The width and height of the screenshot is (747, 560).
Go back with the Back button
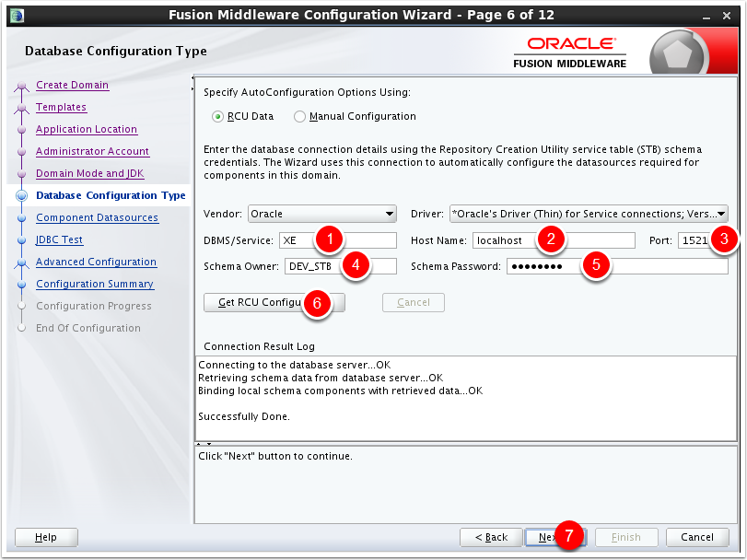490,537
